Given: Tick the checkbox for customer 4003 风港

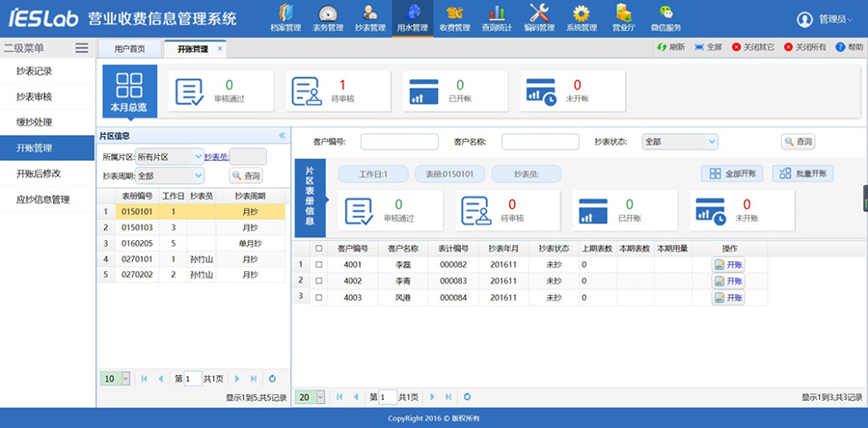Looking at the screenshot, I should click(x=318, y=297).
